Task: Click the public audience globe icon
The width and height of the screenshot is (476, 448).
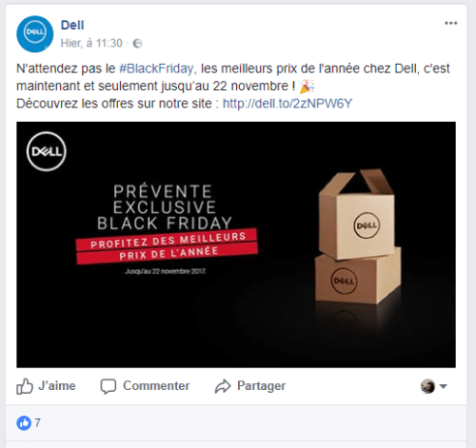Action: [137, 44]
